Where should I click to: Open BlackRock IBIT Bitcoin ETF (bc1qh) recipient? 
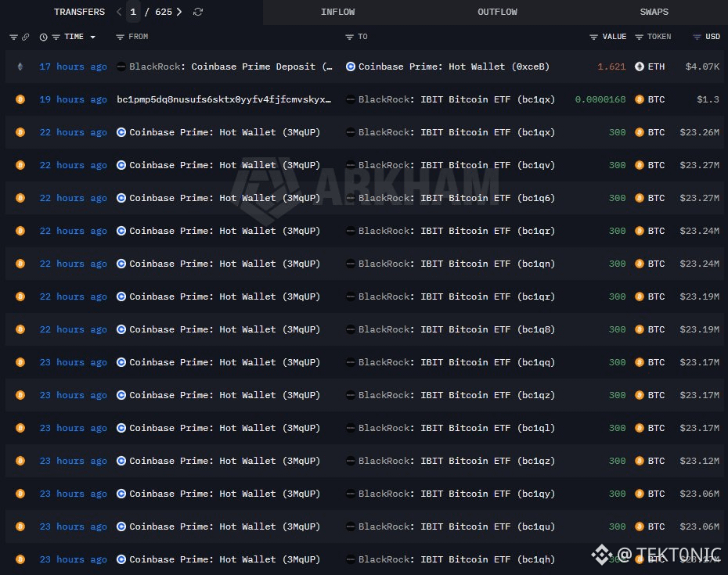click(456, 559)
